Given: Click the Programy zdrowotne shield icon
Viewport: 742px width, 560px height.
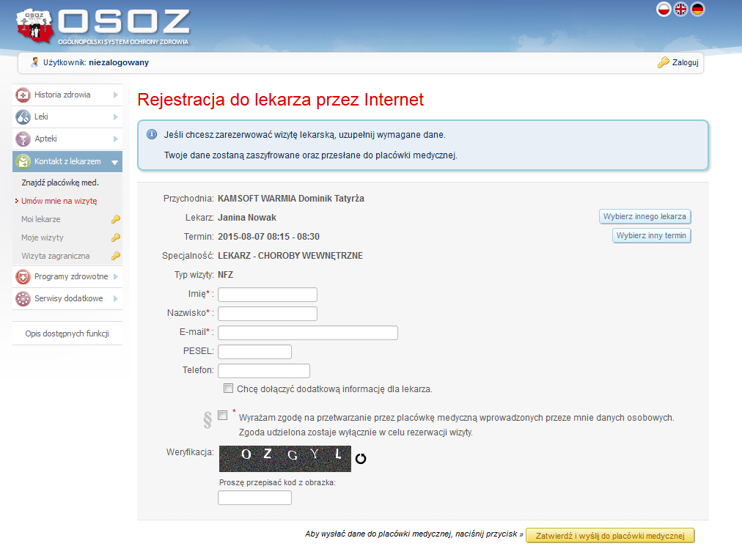Looking at the screenshot, I should (23, 277).
